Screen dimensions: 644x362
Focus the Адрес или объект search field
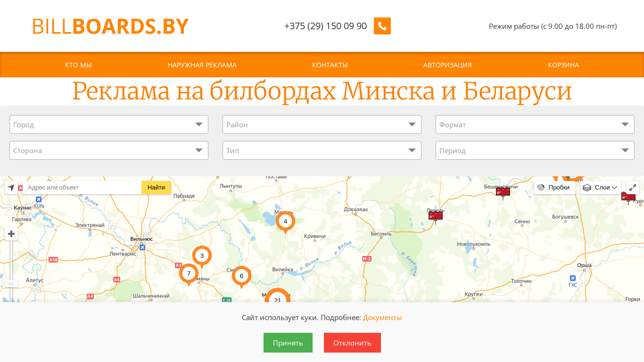tap(82, 188)
